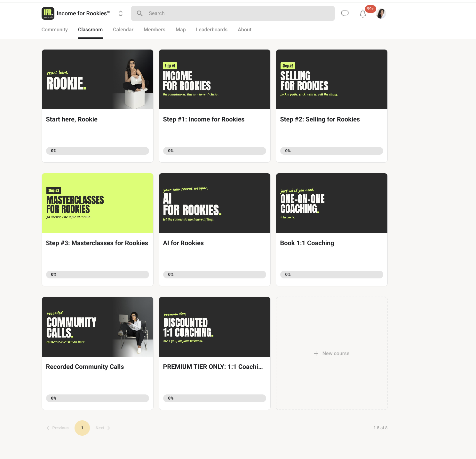
Task: Open the AI for Rookies course thumbnail
Action: tap(215, 203)
